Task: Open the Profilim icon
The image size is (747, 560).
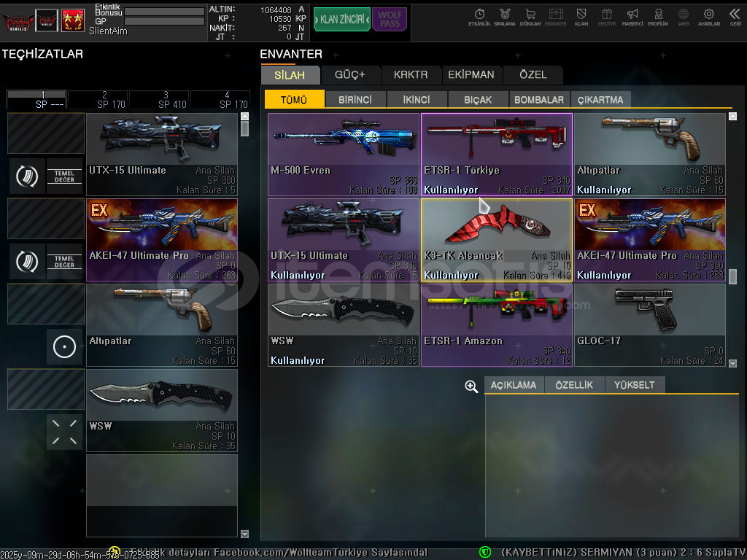Action: tap(658, 17)
